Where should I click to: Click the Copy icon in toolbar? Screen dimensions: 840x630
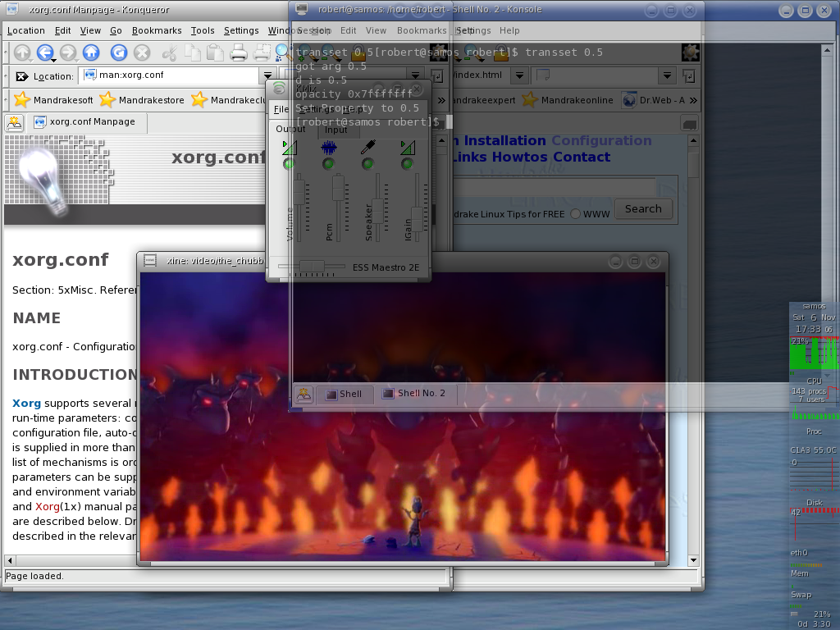point(192,52)
